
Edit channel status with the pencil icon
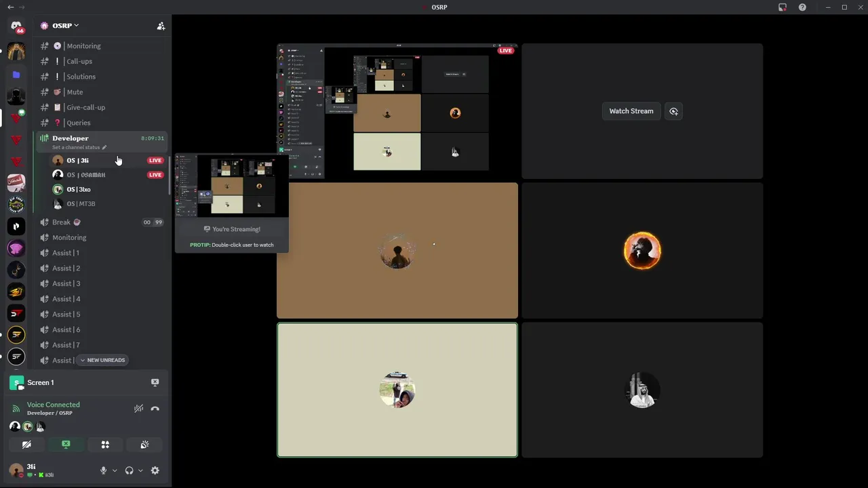pos(104,147)
